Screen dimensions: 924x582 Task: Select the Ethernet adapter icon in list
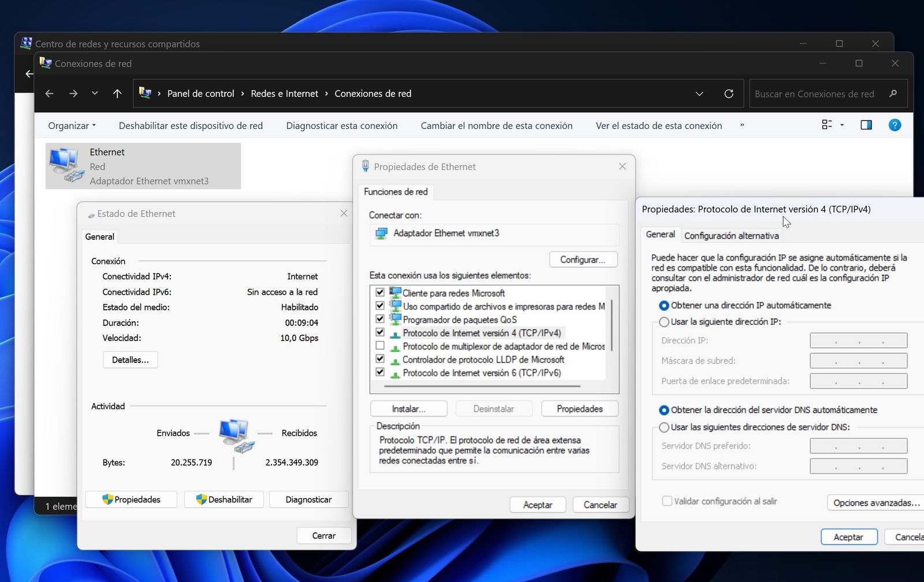pyautogui.click(x=66, y=165)
